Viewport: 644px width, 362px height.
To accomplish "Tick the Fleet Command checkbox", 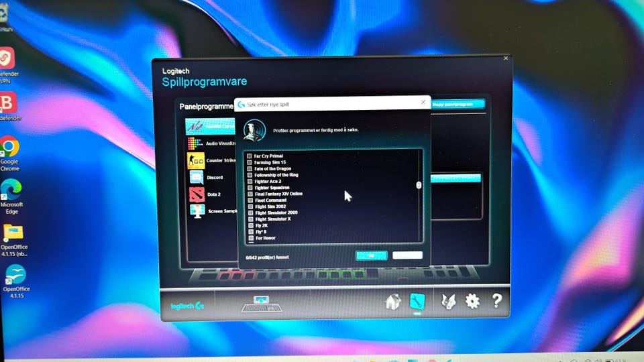I will [x=250, y=200].
